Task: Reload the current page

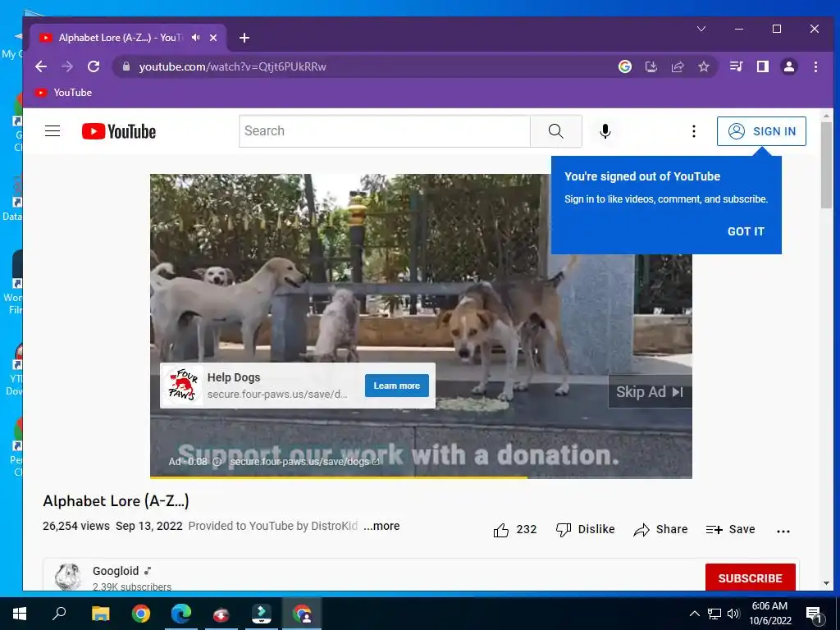Action: tap(94, 66)
